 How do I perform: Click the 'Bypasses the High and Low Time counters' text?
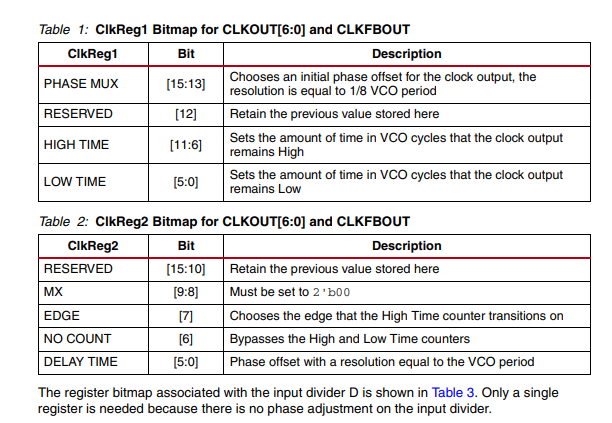(x=350, y=339)
